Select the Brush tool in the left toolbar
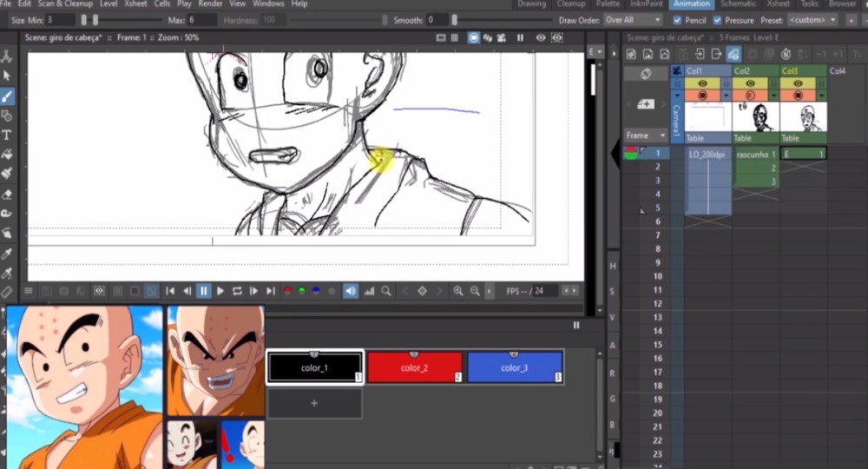The height and width of the screenshot is (469, 868). pos(7,96)
